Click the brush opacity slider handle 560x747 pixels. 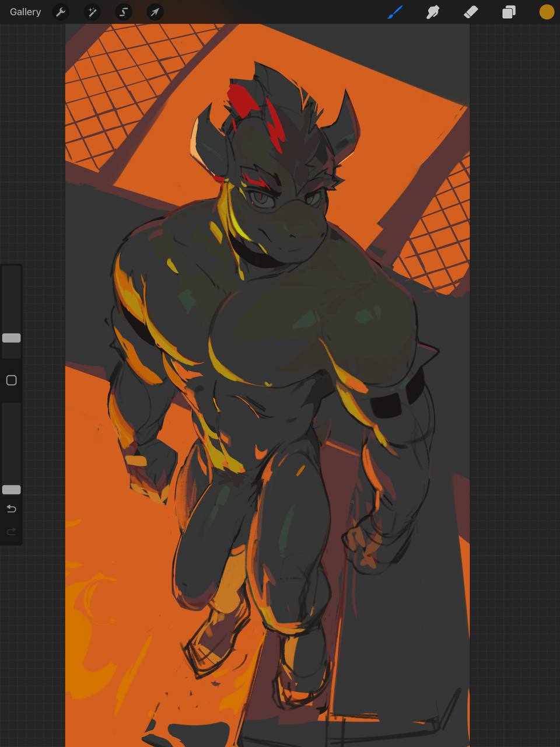coord(11,490)
